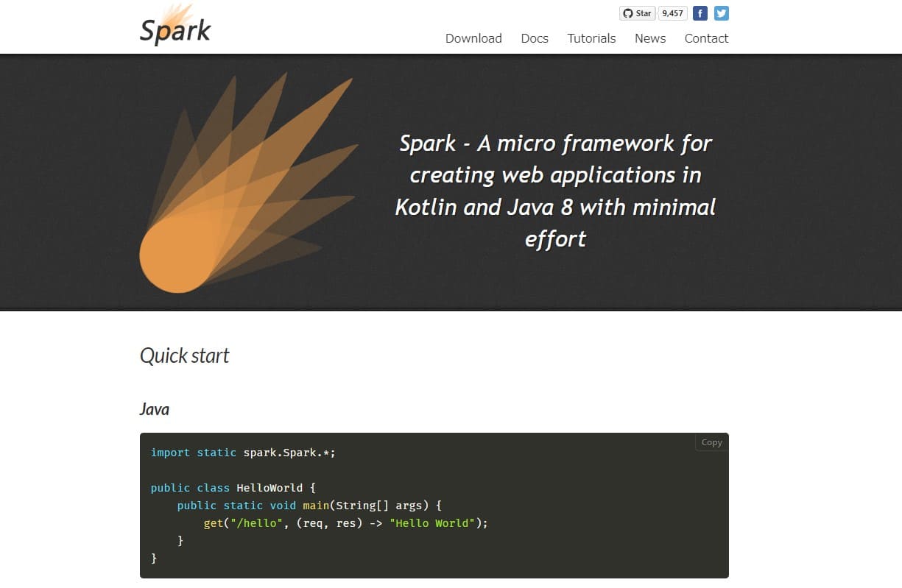
Task: Click the large comet graphic in banner
Action: 248,183
